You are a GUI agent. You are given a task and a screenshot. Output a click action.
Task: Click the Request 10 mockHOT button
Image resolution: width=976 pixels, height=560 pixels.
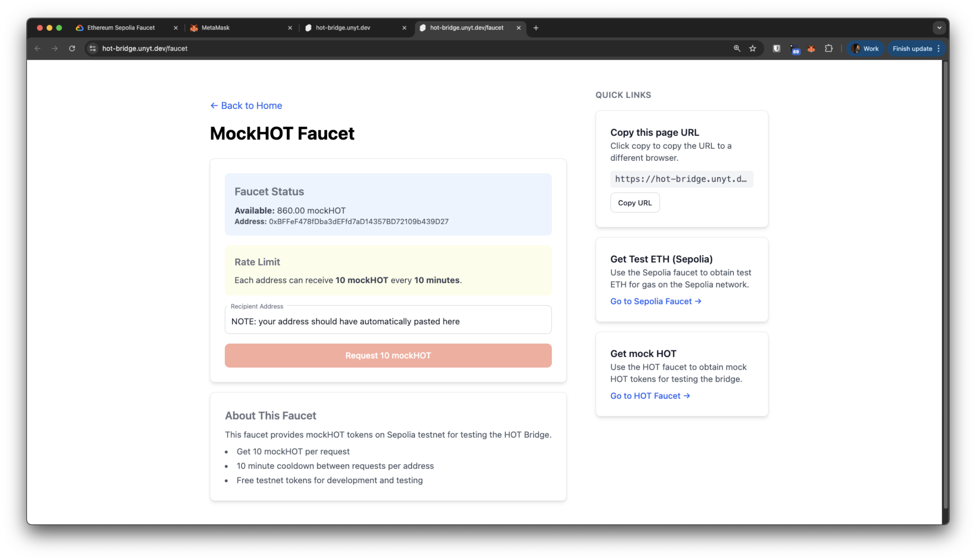(x=388, y=355)
